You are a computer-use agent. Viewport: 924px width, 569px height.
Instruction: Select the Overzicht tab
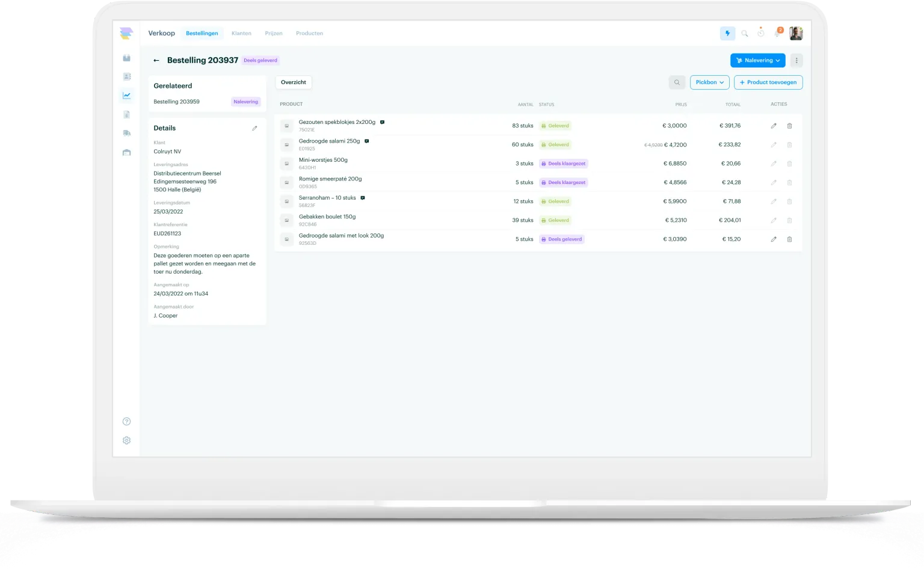coord(294,82)
